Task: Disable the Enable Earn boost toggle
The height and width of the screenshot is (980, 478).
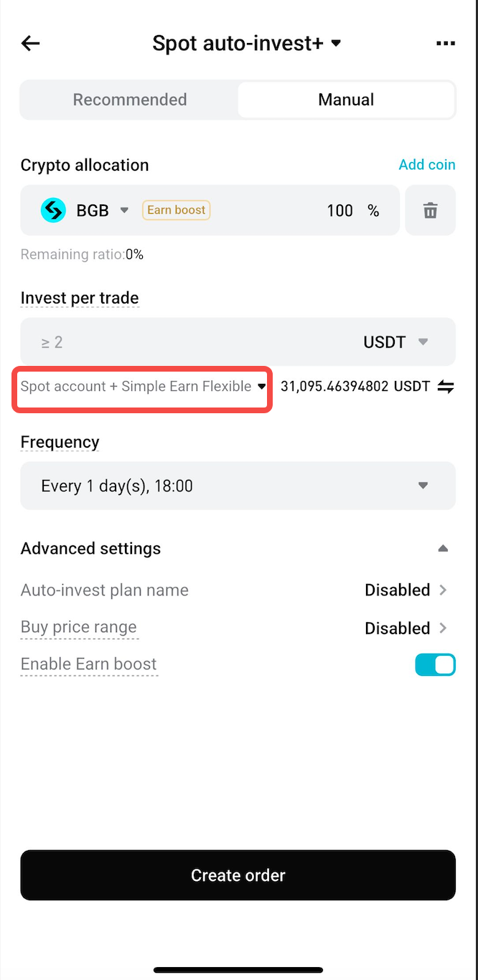Action: coord(435,664)
